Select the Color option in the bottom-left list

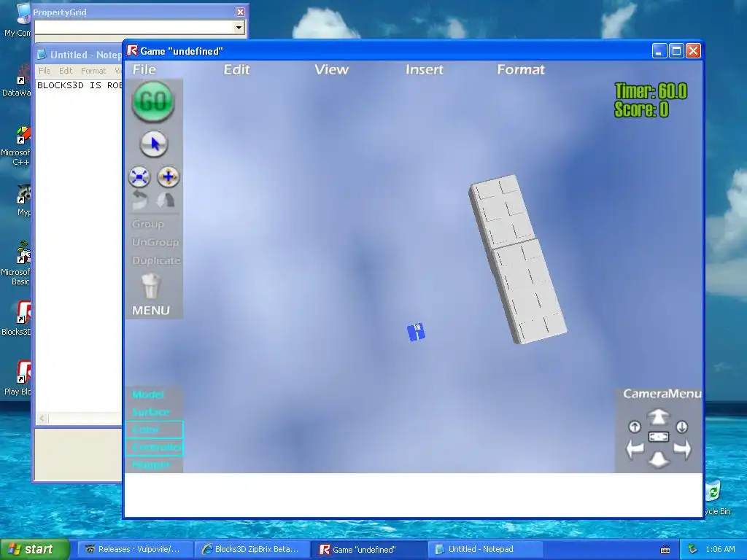tap(154, 429)
